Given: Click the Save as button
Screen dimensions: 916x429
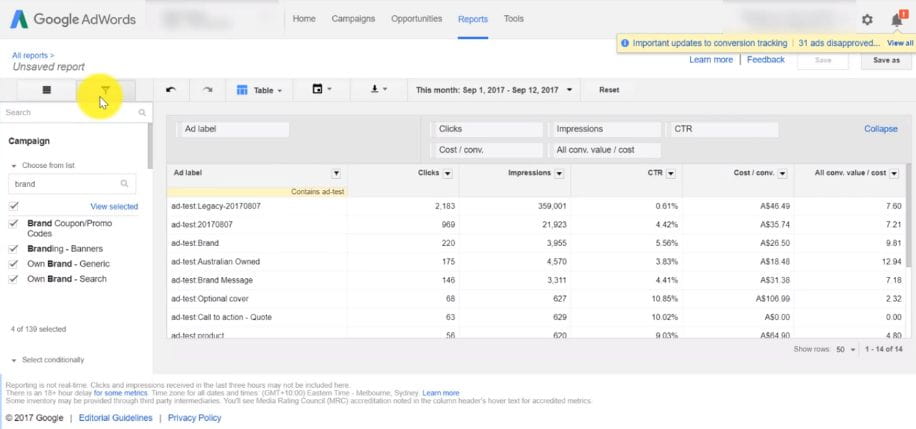Looking at the screenshot, I should click(x=886, y=60).
